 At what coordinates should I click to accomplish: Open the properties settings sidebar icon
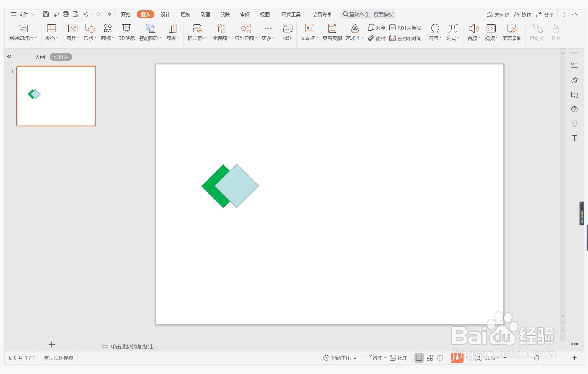click(x=574, y=66)
